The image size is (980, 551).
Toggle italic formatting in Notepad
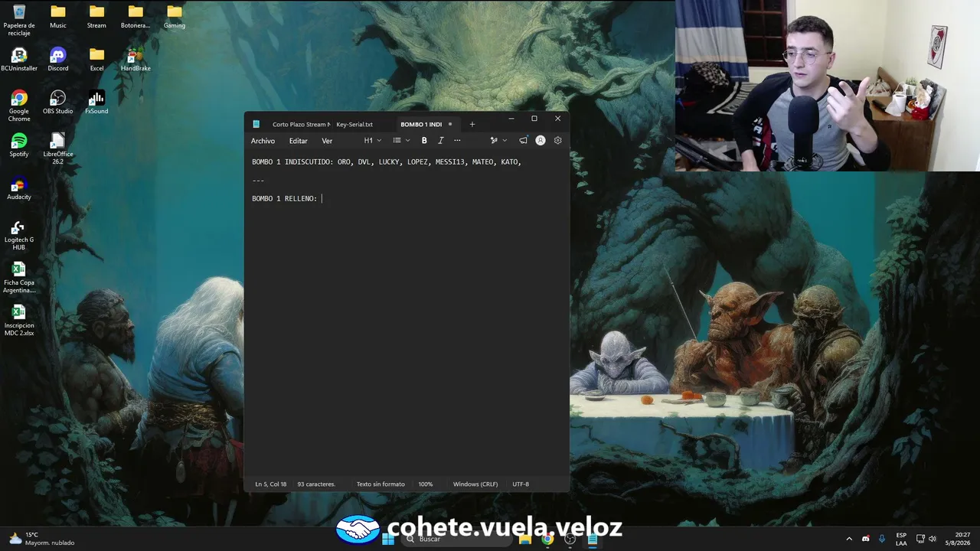tap(440, 141)
